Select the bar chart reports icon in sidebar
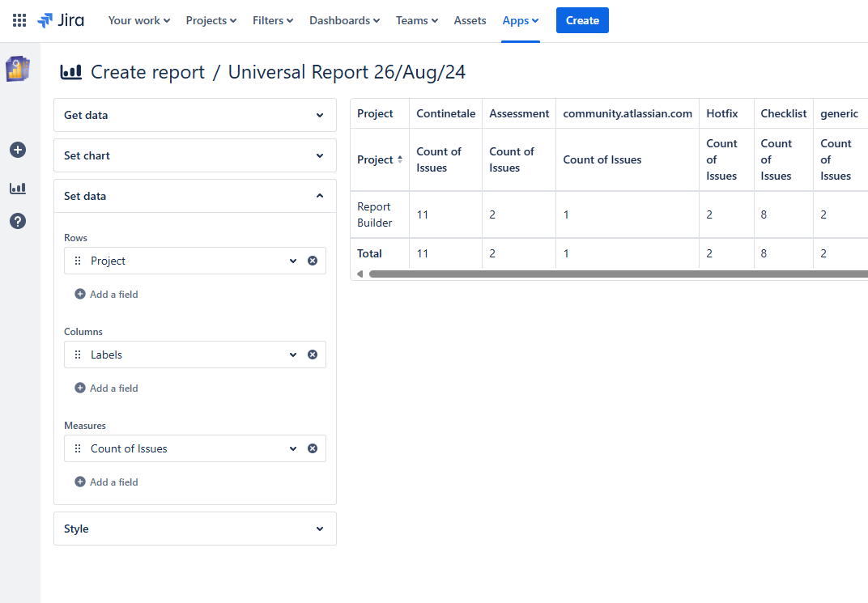The width and height of the screenshot is (868, 603). click(18, 189)
